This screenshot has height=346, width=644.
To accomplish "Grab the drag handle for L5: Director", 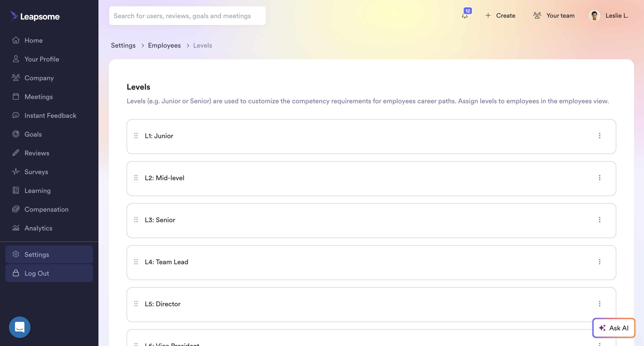I will pos(136,304).
